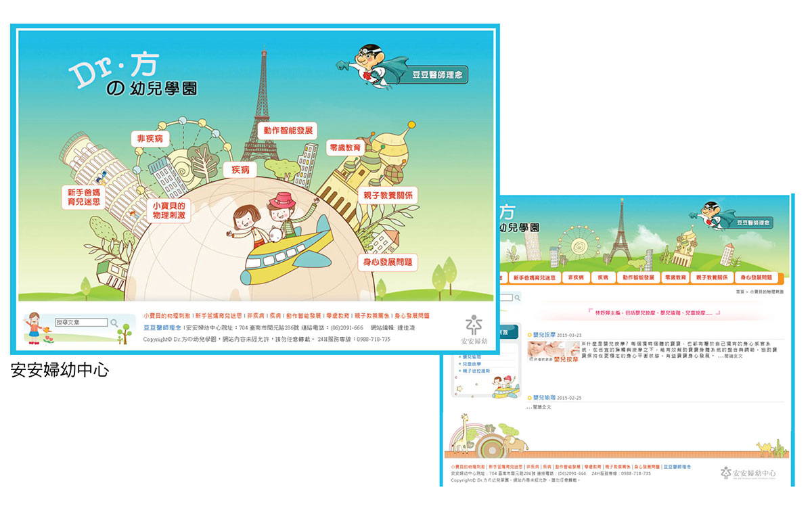Open 親子教養關係 link in inner page footer
Viewport: 812px width, 508px height.
click(x=618, y=467)
